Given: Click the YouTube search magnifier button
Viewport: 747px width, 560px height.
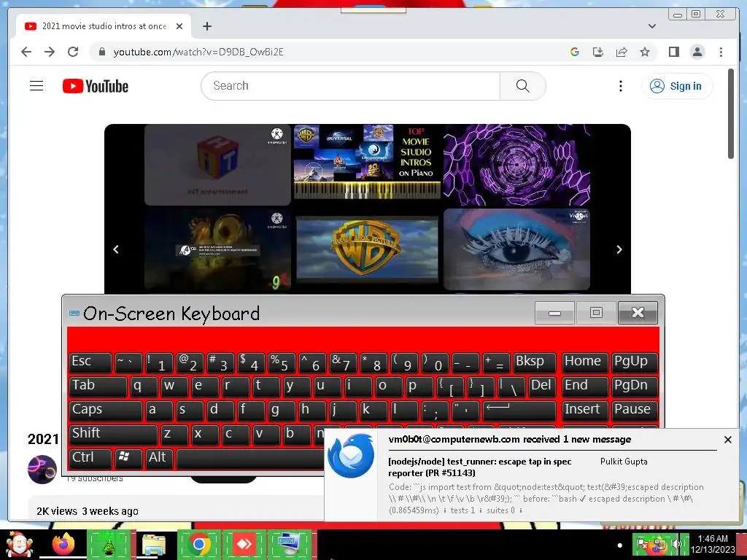Looking at the screenshot, I should click(x=522, y=86).
